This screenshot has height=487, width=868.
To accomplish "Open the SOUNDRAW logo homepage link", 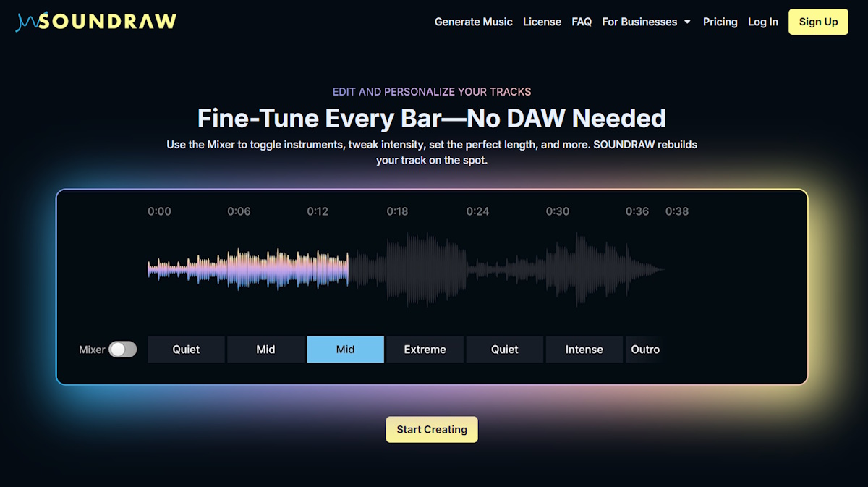I will tap(96, 22).
